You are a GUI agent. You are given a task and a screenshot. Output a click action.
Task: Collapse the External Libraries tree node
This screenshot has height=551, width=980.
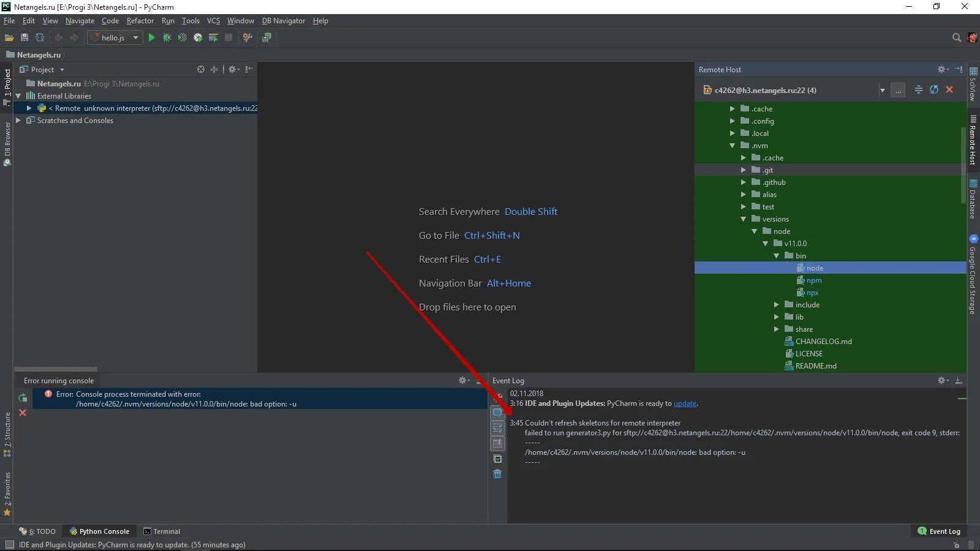pos(18,96)
